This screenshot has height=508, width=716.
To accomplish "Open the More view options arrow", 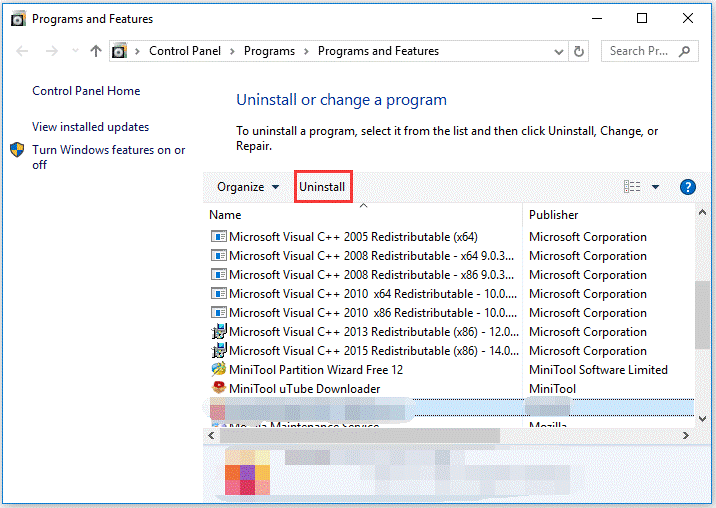I will [x=655, y=187].
